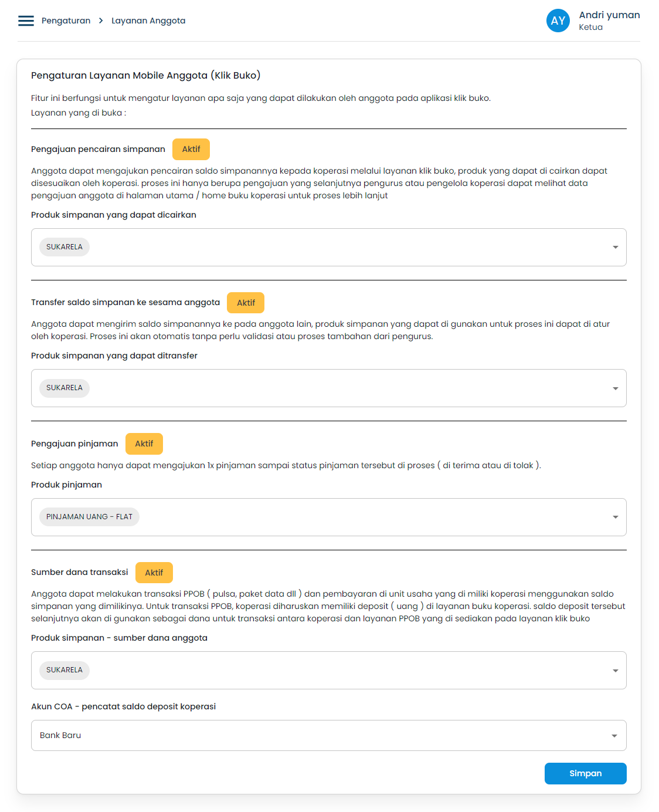Open the hamburger navigation menu
The height and width of the screenshot is (812, 659).
[26, 21]
